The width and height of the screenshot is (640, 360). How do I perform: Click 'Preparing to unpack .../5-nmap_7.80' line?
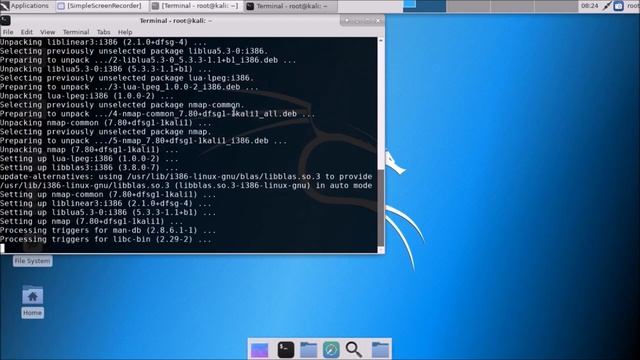click(143, 141)
